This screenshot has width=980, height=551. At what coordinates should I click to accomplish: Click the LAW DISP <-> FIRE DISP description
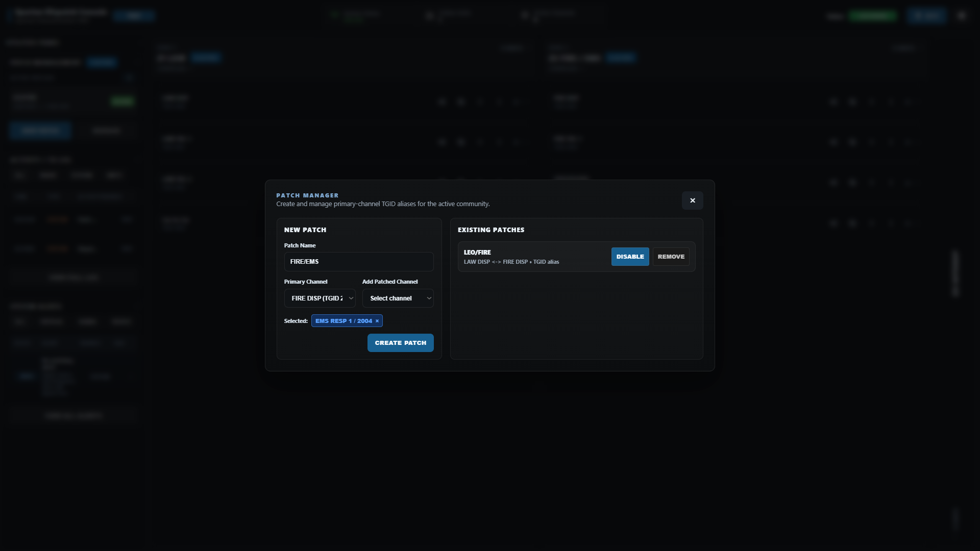pos(511,262)
